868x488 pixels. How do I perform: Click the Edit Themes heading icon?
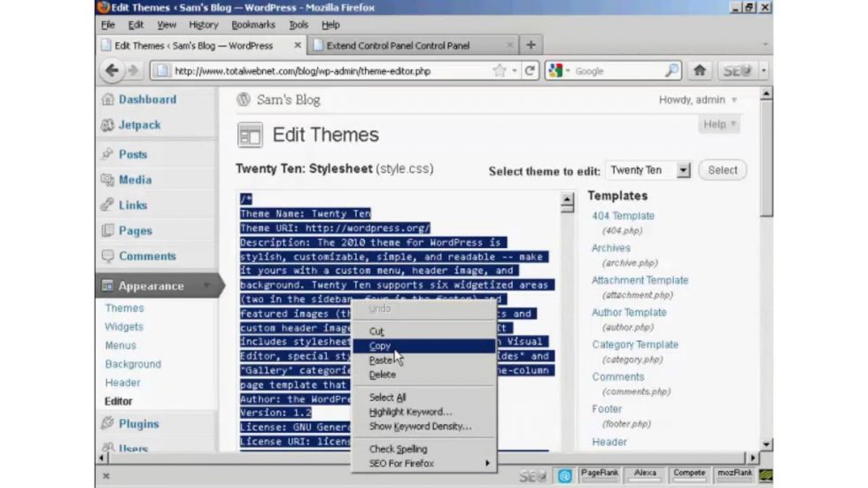click(250, 135)
